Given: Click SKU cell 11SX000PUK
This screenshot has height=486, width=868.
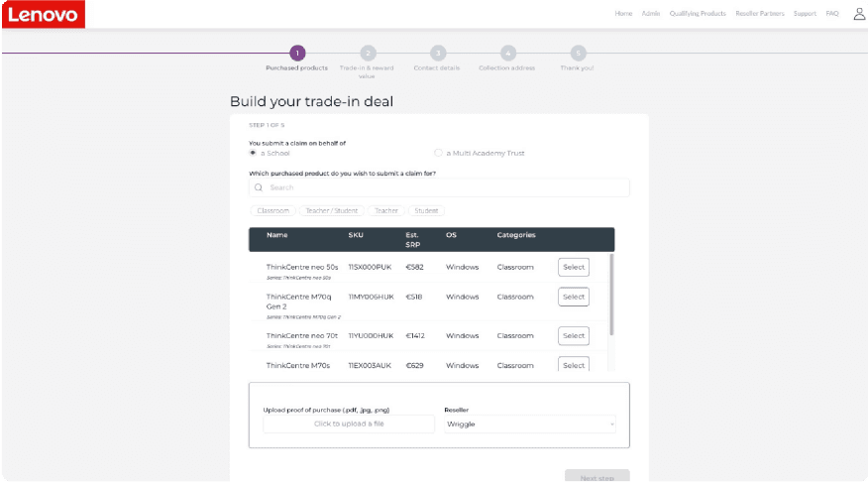Looking at the screenshot, I should click(370, 267).
